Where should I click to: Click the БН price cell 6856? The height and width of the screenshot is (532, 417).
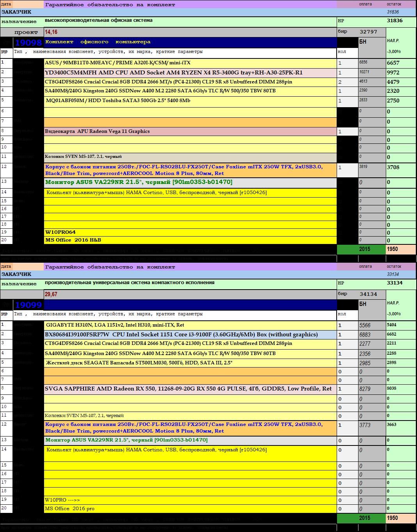[x=372, y=63]
